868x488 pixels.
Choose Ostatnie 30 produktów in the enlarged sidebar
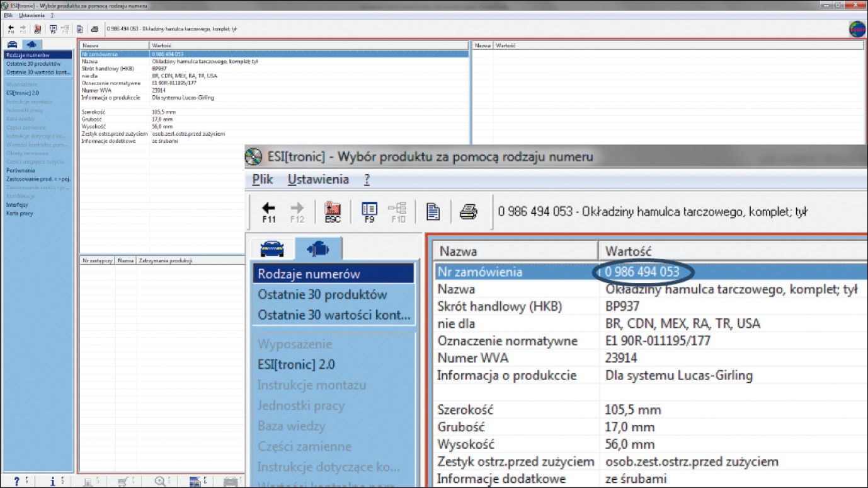tap(322, 294)
